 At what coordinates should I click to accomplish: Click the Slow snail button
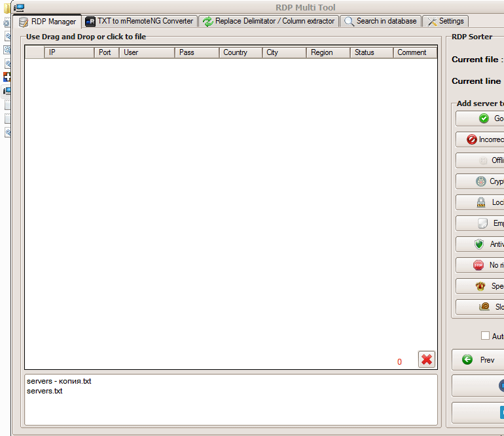point(480,307)
